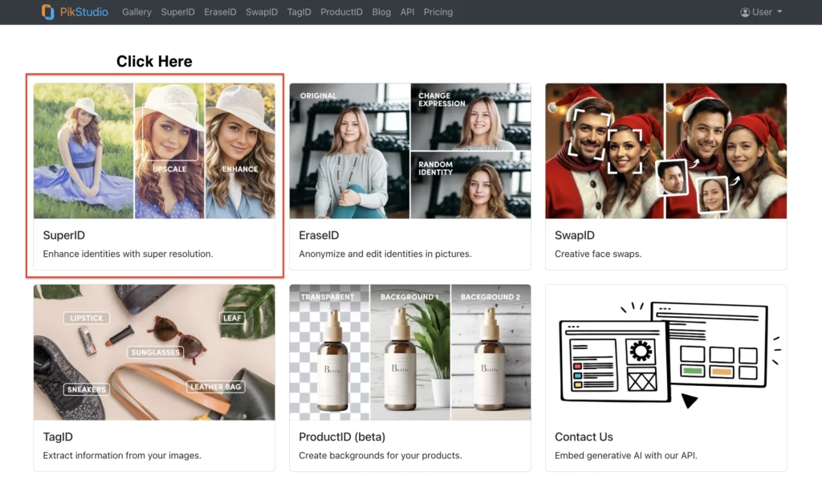Expand the User dropdown menu
Viewport: 822px width, 504px height.
(760, 11)
